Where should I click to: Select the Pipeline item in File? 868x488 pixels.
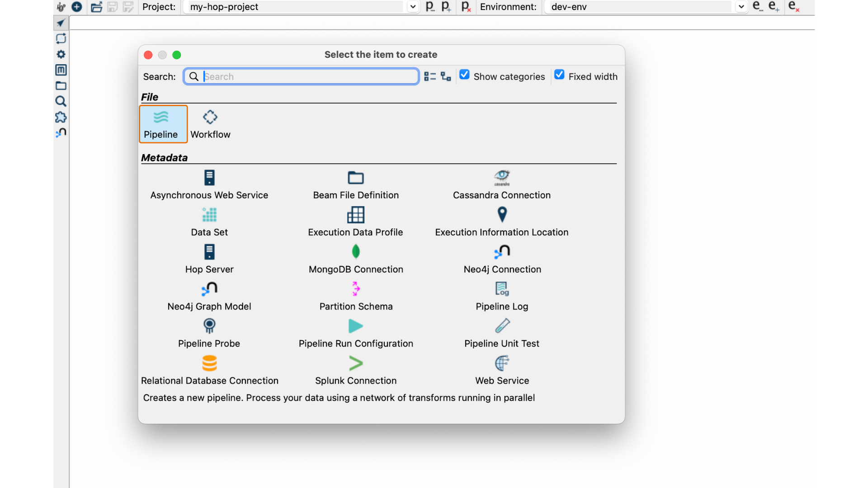pyautogui.click(x=163, y=124)
